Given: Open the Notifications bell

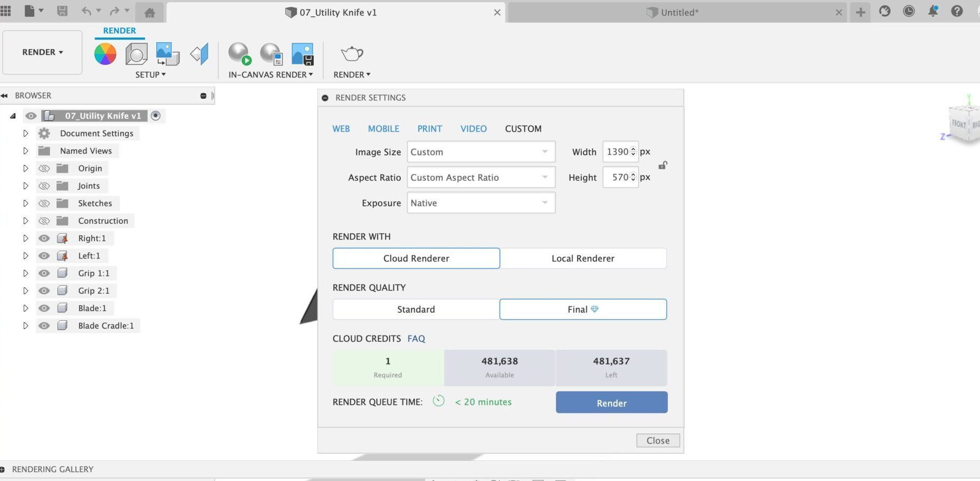Looking at the screenshot, I should (x=933, y=11).
